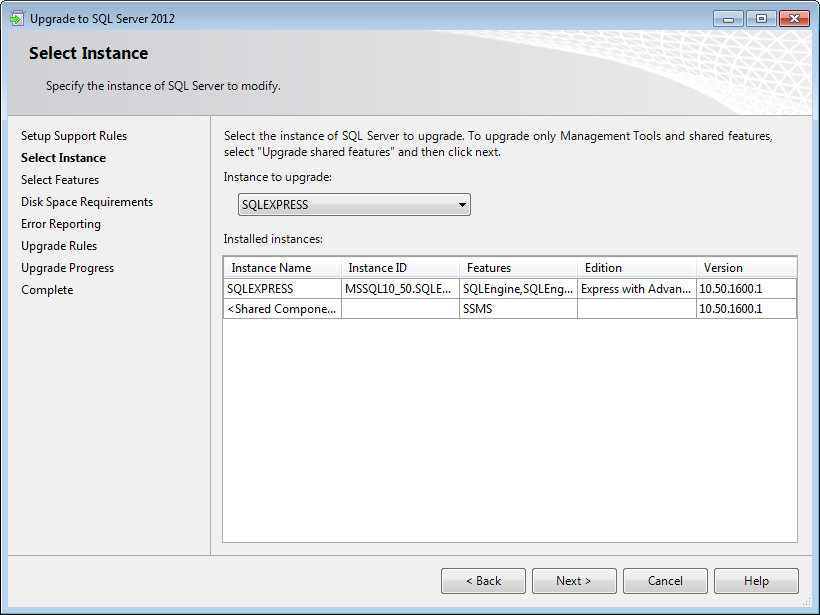The width and height of the screenshot is (820, 615).
Task: Click the SSMS features cell
Action: pyautogui.click(x=518, y=309)
